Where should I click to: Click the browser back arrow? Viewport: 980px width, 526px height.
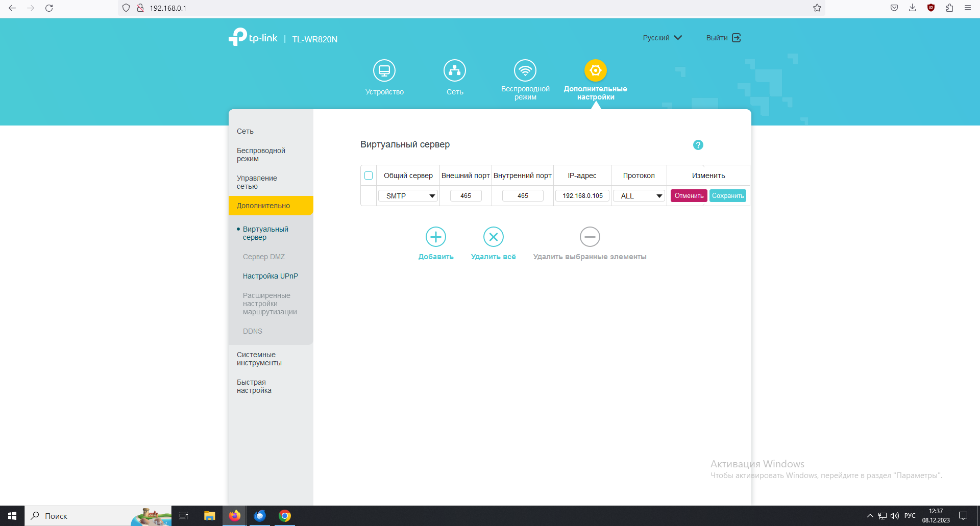[12, 8]
